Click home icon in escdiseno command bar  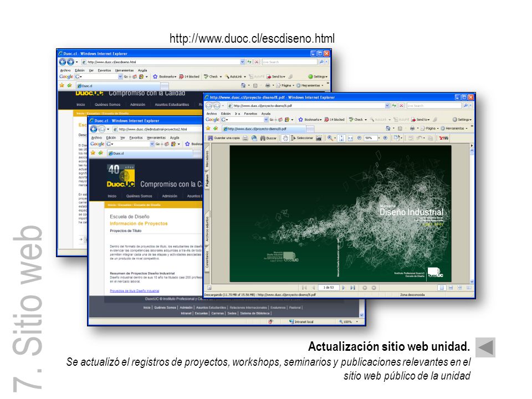tap(243, 85)
